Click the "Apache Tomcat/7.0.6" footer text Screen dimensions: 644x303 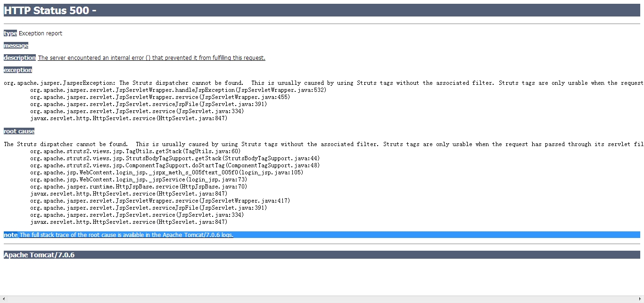pyautogui.click(x=39, y=255)
